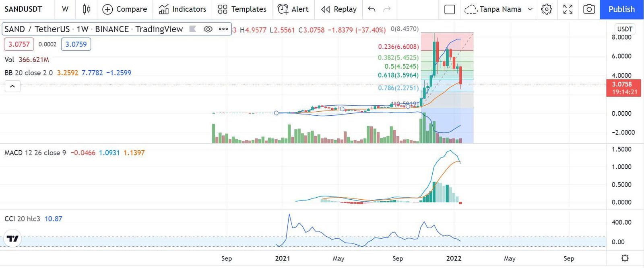Select the MACD 12 26 close 9 legend
The height and width of the screenshot is (268, 644).
[x=35, y=153]
